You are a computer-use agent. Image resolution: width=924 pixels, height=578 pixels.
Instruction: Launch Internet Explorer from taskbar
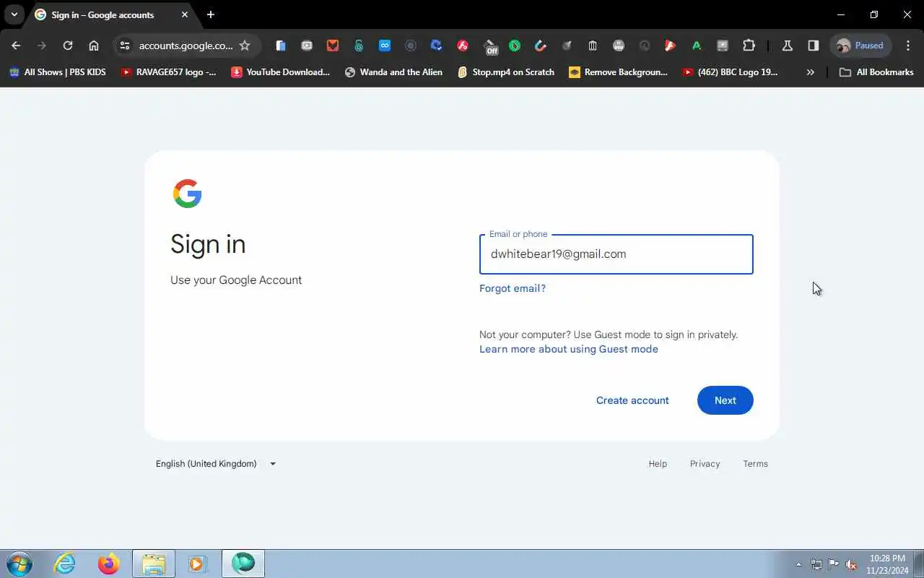pos(65,564)
